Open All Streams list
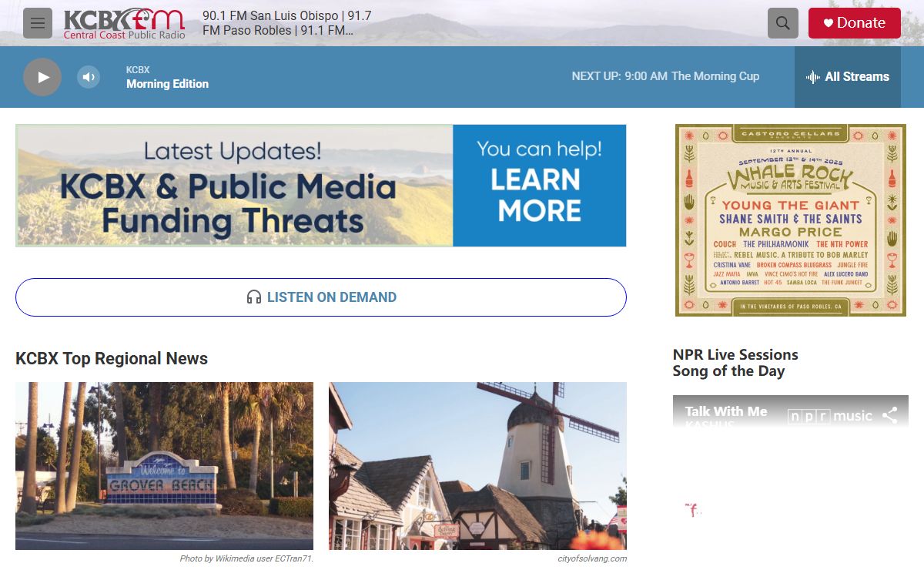 tap(848, 77)
